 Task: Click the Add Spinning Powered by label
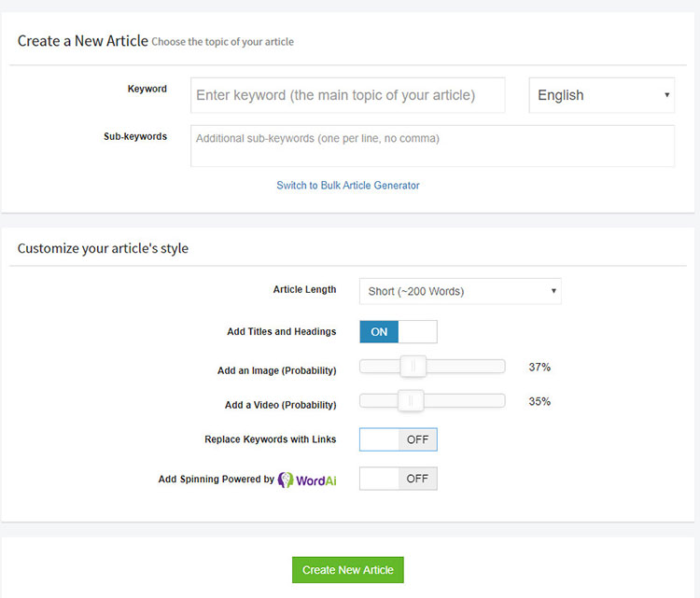216,480
